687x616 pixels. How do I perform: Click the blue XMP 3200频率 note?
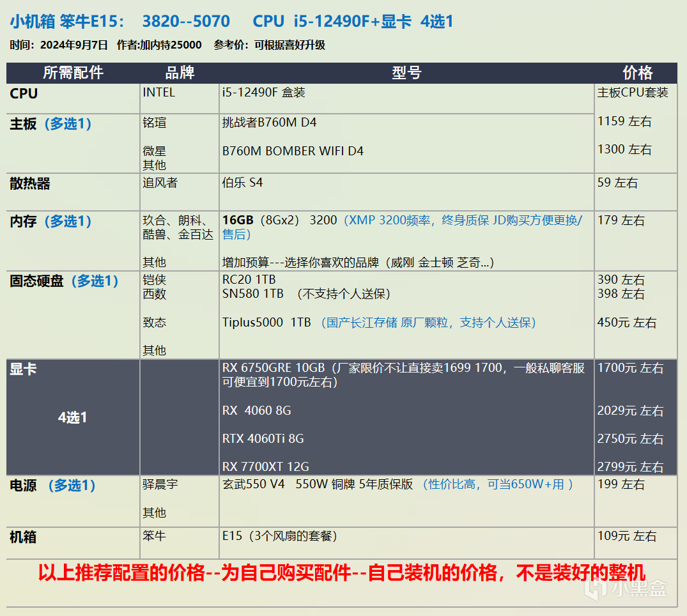coord(402,227)
